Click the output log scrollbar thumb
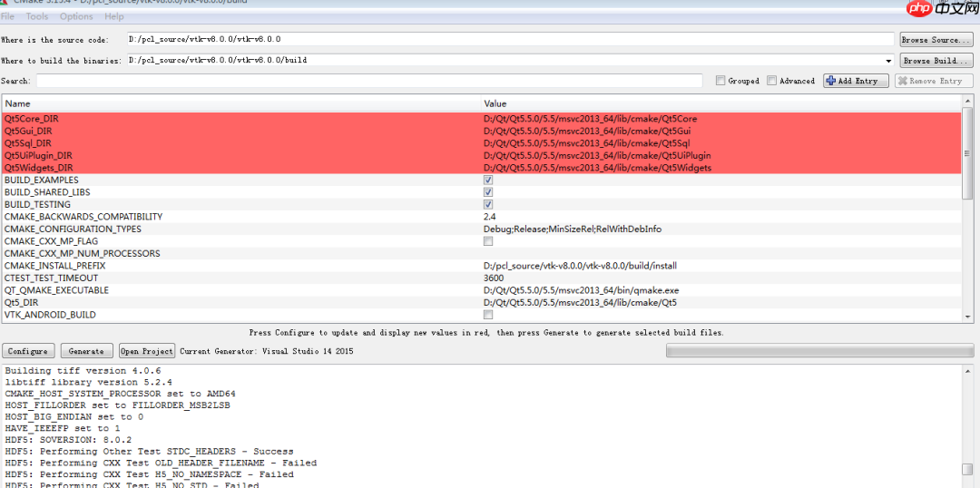This screenshot has width=980, height=488. (967, 470)
